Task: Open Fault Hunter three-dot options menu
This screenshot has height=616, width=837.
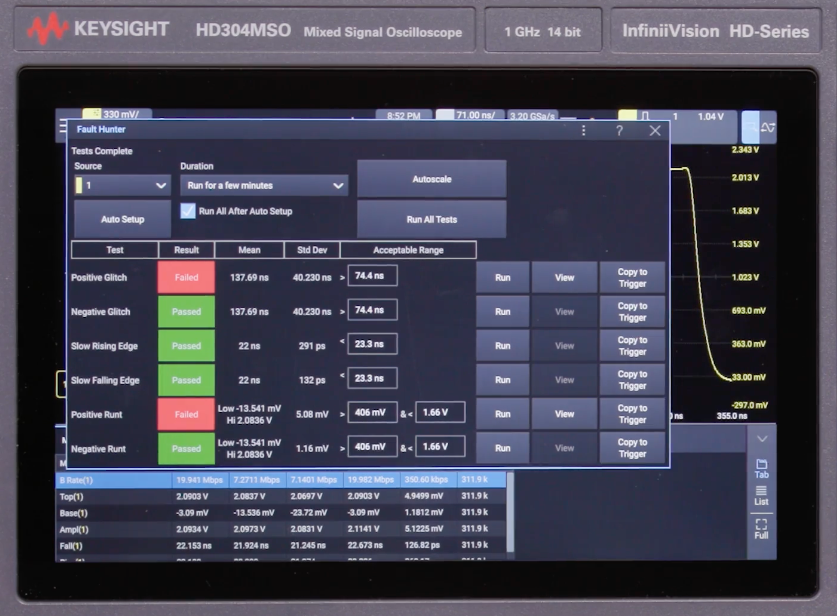Action: point(583,130)
